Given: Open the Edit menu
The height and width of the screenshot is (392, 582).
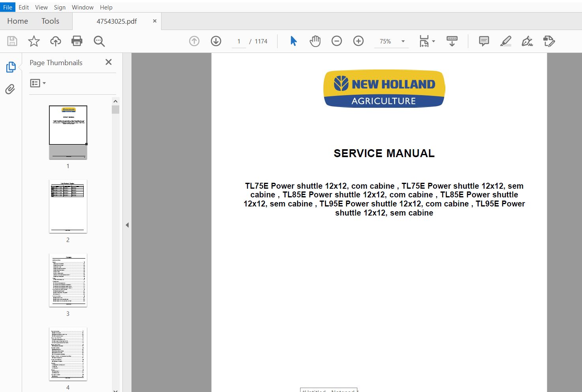Looking at the screenshot, I should pos(24,7).
